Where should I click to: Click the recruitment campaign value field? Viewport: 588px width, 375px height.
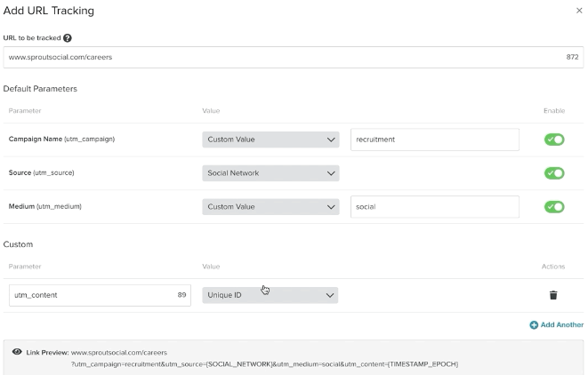pos(434,140)
